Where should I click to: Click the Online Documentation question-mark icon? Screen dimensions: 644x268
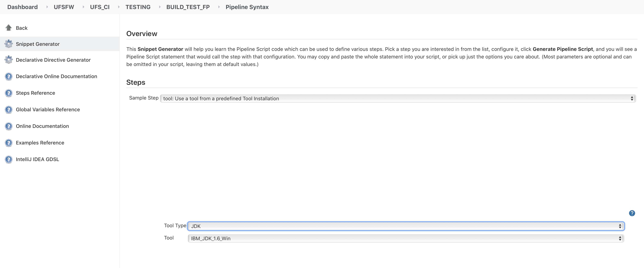pyautogui.click(x=8, y=126)
